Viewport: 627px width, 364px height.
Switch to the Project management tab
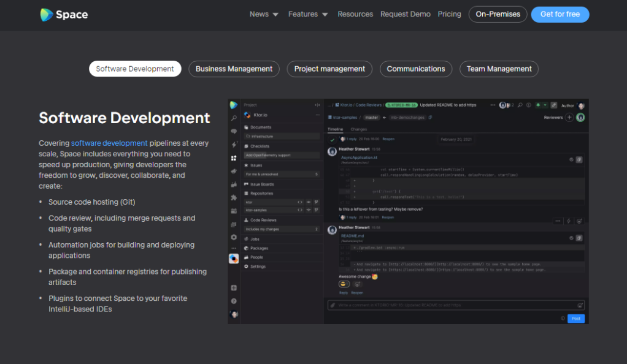[x=329, y=69]
